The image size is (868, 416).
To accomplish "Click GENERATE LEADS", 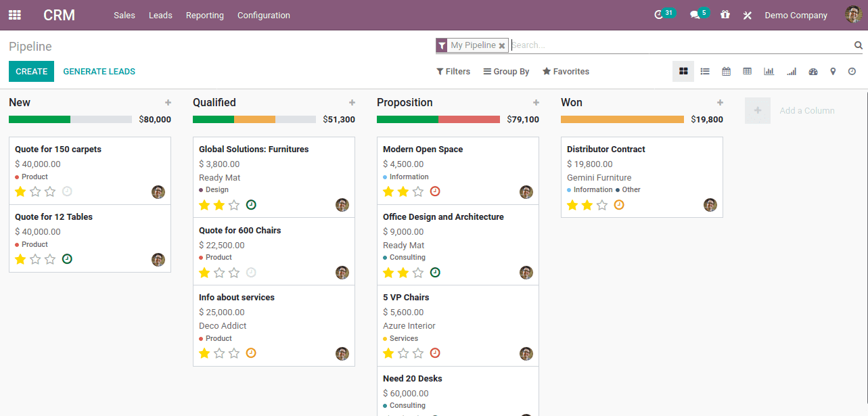I will coord(99,71).
